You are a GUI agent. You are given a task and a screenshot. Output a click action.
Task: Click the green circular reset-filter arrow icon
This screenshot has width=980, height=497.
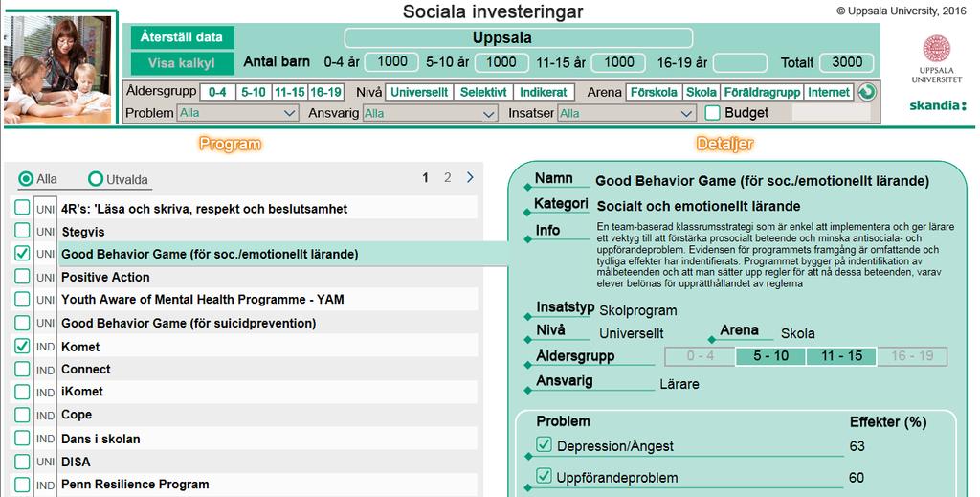(x=867, y=93)
